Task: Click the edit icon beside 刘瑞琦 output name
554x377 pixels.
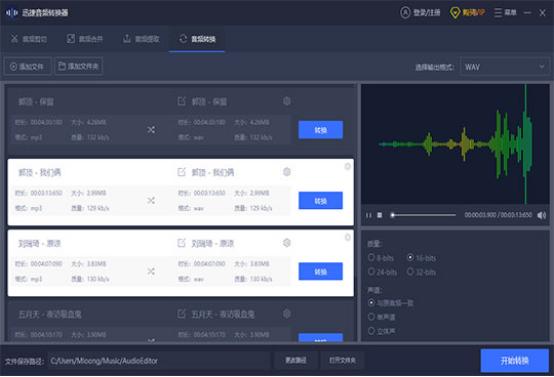Action: pyautogui.click(x=181, y=243)
